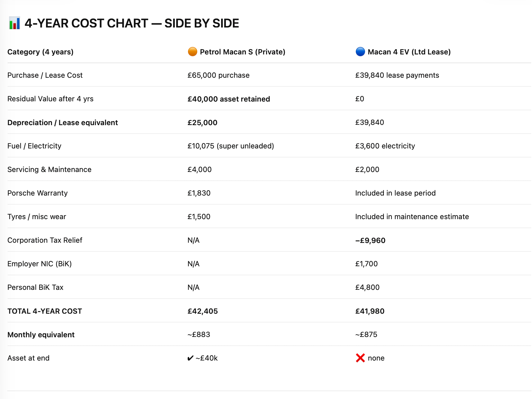Click the £10,075 (super unleaded) cell
Screen dimensions: 532x399
pyautogui.click(x=231, y=146)
